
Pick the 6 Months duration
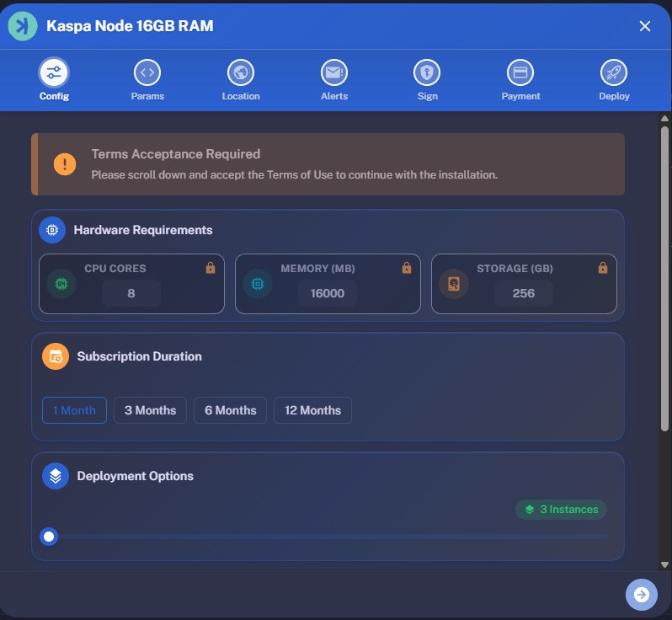pyautogui.click(x=230, y=410)
